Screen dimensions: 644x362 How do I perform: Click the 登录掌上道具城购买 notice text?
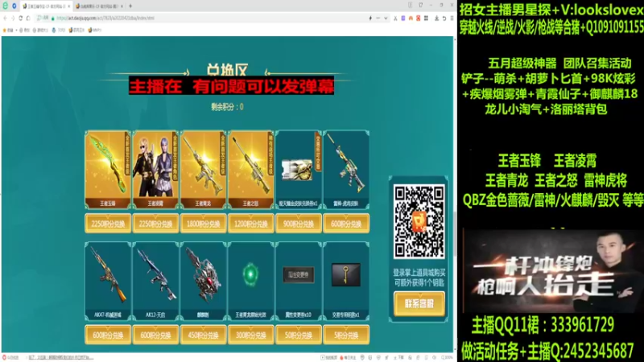(419, 273)
